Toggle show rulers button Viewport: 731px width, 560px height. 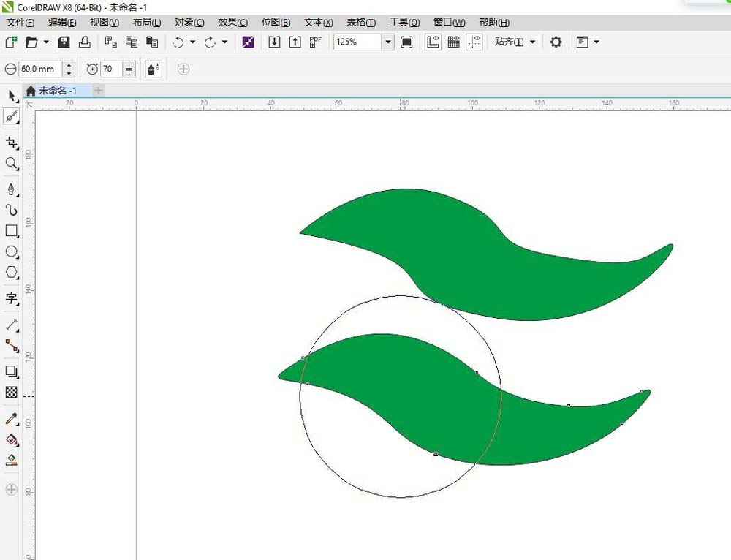pyautogui.click(x=433, y=42)
